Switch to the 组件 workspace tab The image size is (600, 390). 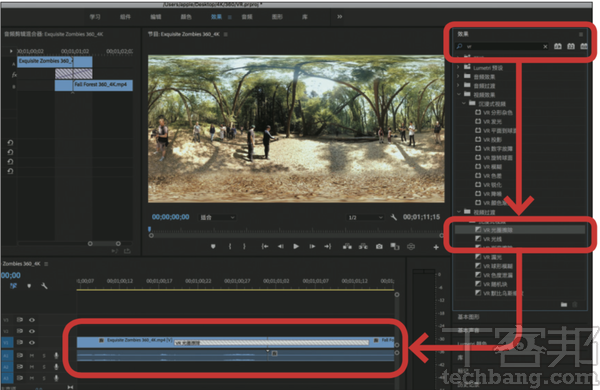coord(125,16)
